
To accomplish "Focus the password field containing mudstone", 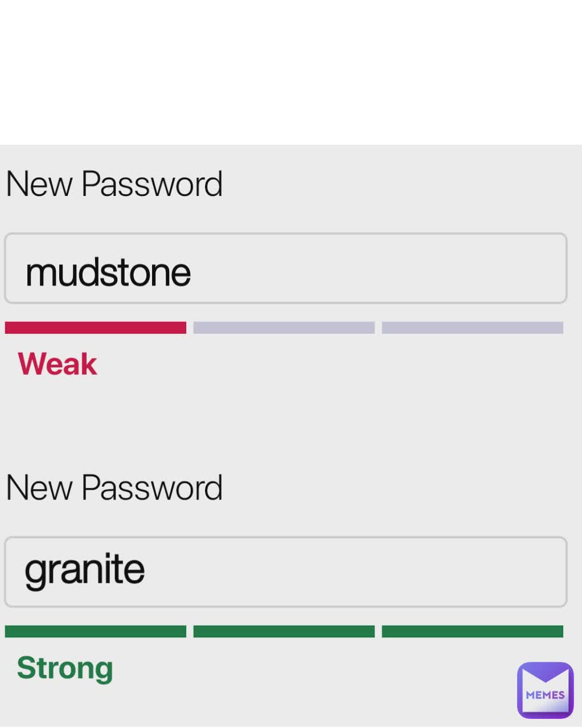I will click(286, 268).
